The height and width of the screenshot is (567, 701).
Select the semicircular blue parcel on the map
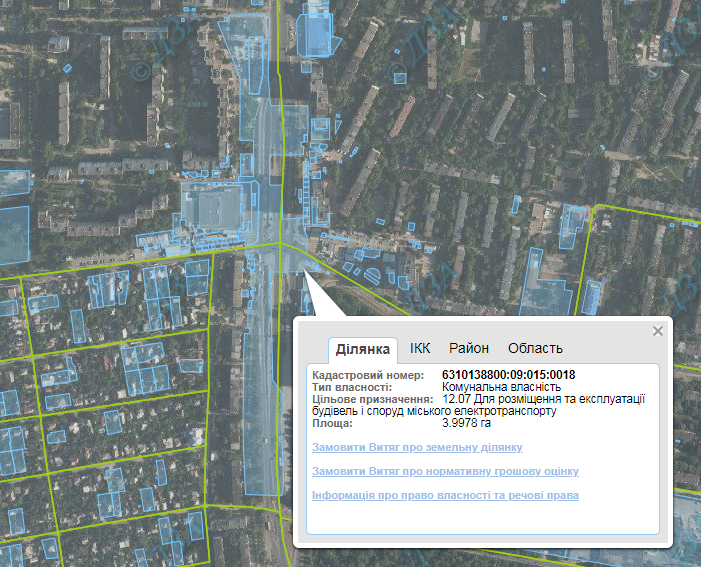coord(372,275)
